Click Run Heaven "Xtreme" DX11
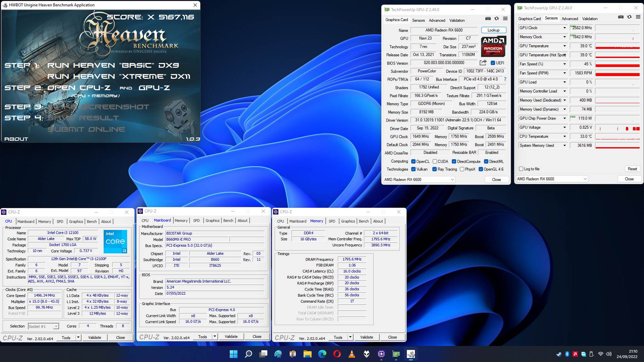Image resolution: width=644 pixels, height=362 pixels. pos(119,76)
